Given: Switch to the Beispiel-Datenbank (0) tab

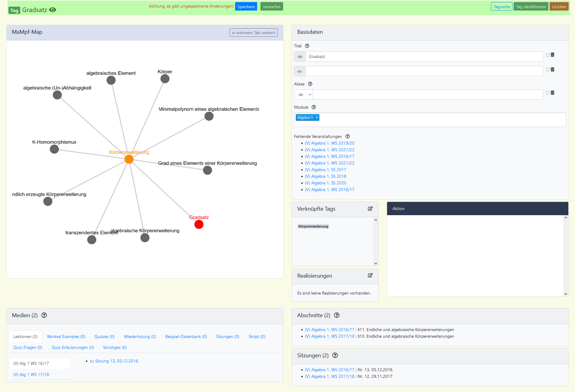Looking at the screenshot, I should point(186,336).
